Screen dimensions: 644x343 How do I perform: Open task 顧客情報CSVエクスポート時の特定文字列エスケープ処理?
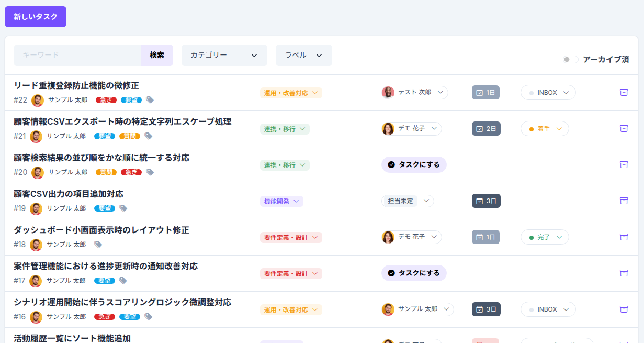(x=122, y=121)
